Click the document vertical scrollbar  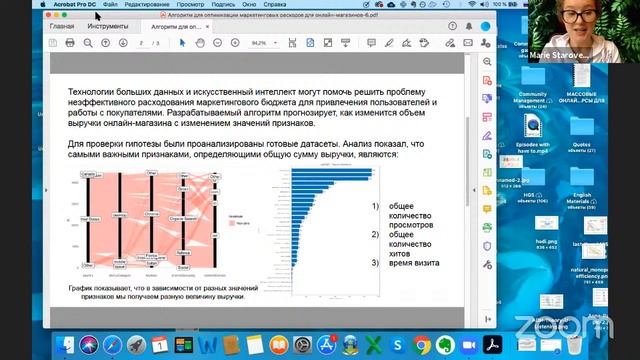(x=468, y=162)
